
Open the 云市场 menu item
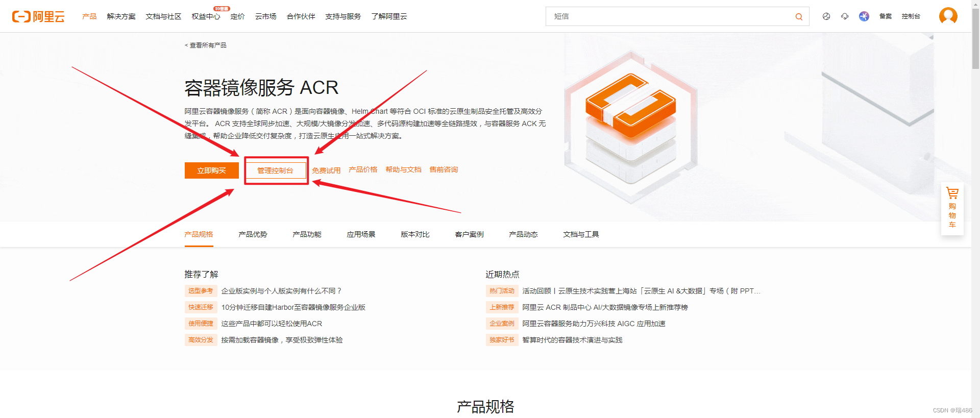tap(266, 16)
